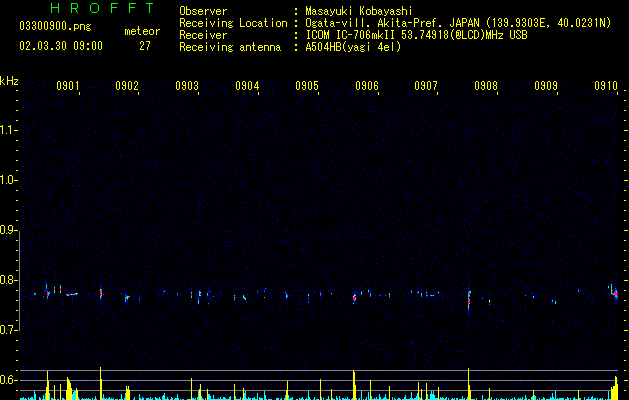
Task: Click the 0903 time marker
Action: pos(187,86)
